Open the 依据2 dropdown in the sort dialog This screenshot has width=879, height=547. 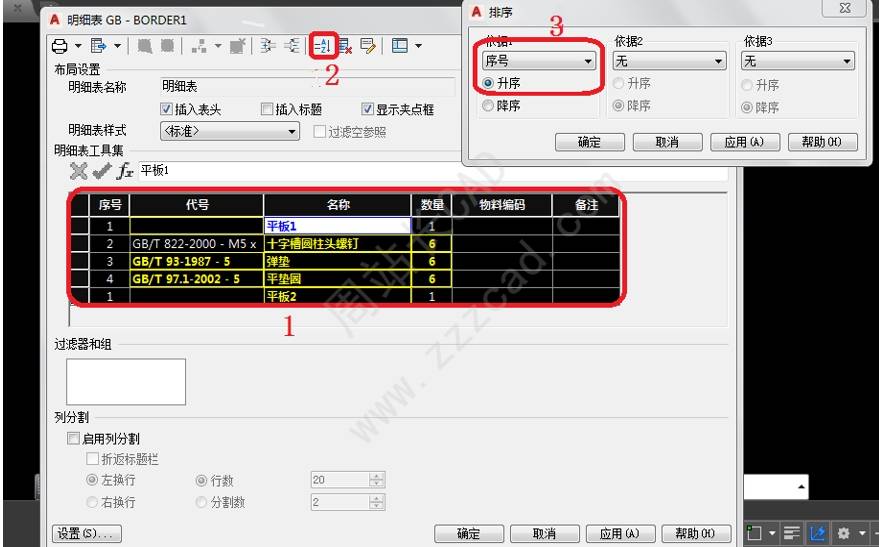click(668, 62)
